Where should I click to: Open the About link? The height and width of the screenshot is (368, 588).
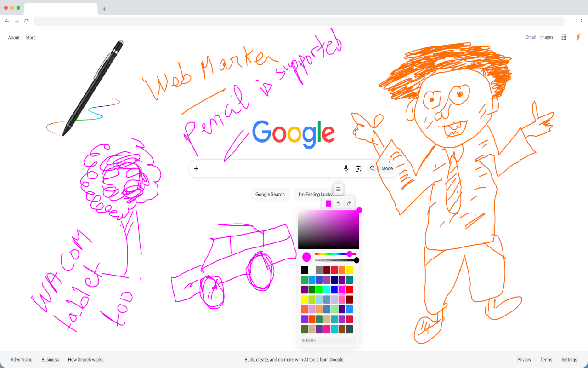(14, 38)
